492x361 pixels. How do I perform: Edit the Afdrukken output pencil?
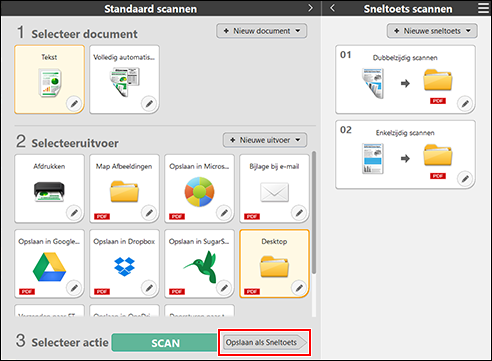(x=74, y=212)
